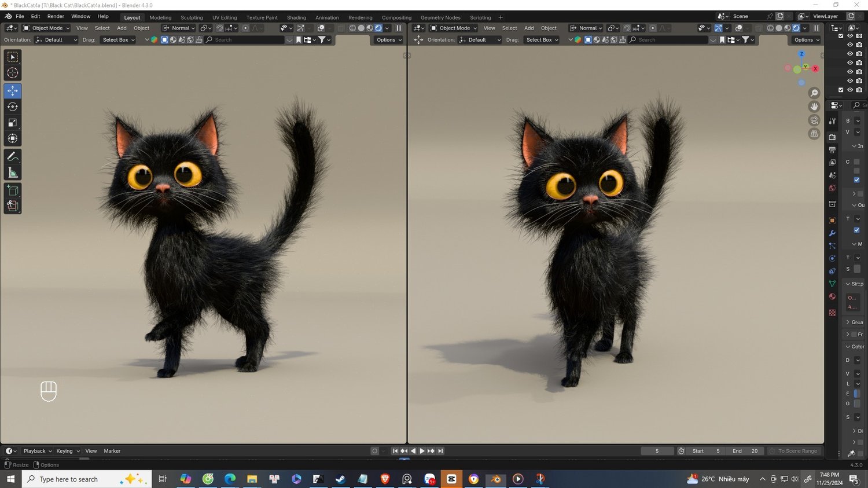Open the Scene properties tab
This screenshot has width=868, height=488.
[x=832, y=175]
